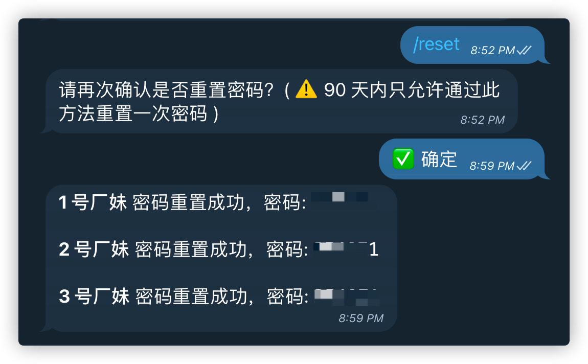Viewport: 588px width, 364px height.
Task: Click the 确定 reply message text
Action: pos(439,160)
